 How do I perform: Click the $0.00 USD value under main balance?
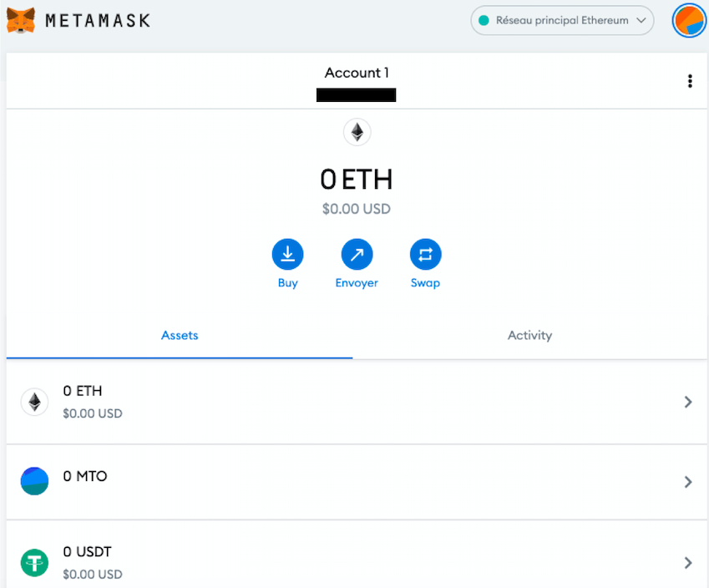pyautogui.click(x=357, y=209)
